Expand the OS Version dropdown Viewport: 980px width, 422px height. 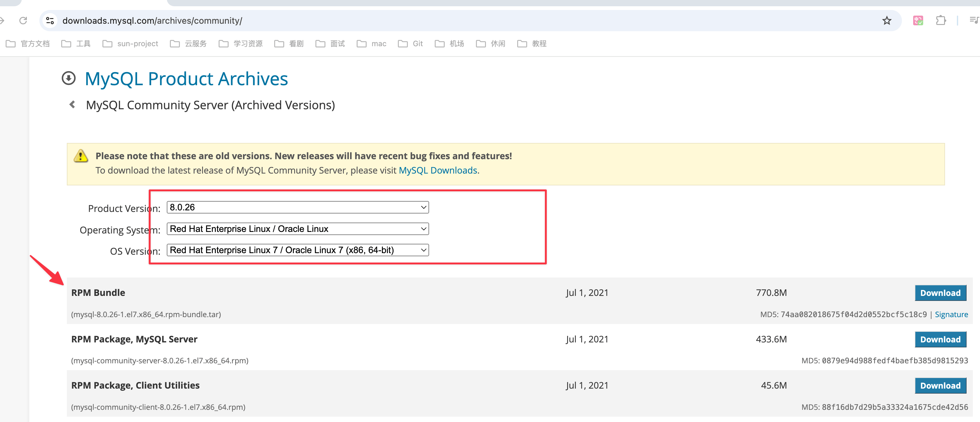(298, 250)
